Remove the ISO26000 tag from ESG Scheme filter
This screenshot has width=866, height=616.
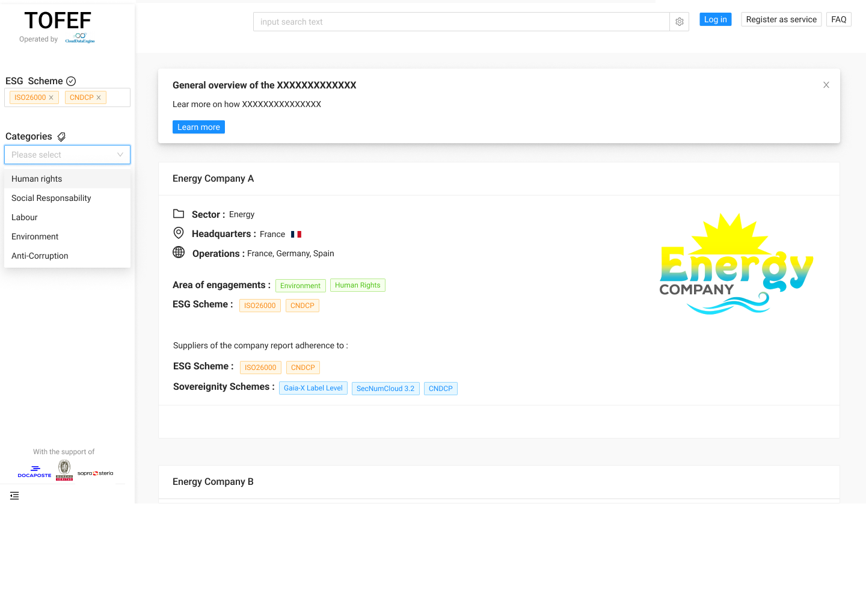coord(51,97)
